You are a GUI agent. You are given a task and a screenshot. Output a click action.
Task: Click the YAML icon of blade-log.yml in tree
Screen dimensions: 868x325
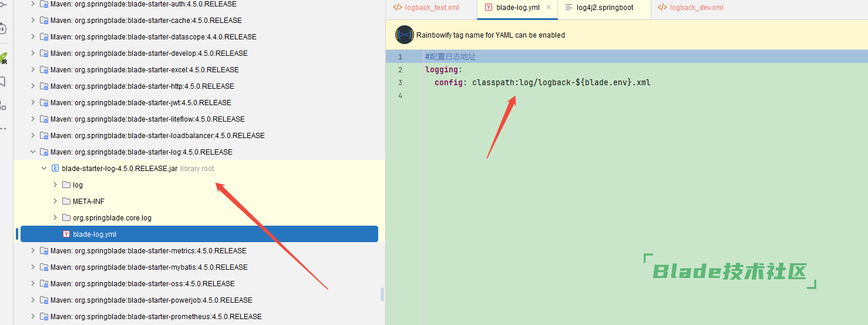pyautogui.click(x=66, y=234)
